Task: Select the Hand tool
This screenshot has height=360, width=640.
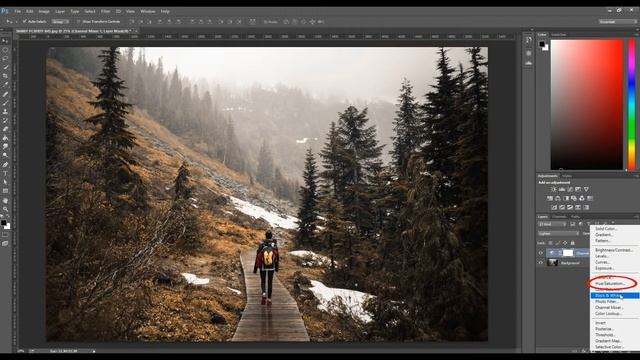Action: click(x=5, y=200)
